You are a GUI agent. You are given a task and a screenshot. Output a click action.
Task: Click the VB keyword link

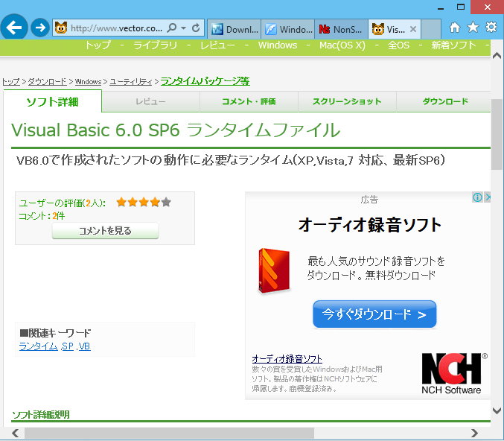84,346
